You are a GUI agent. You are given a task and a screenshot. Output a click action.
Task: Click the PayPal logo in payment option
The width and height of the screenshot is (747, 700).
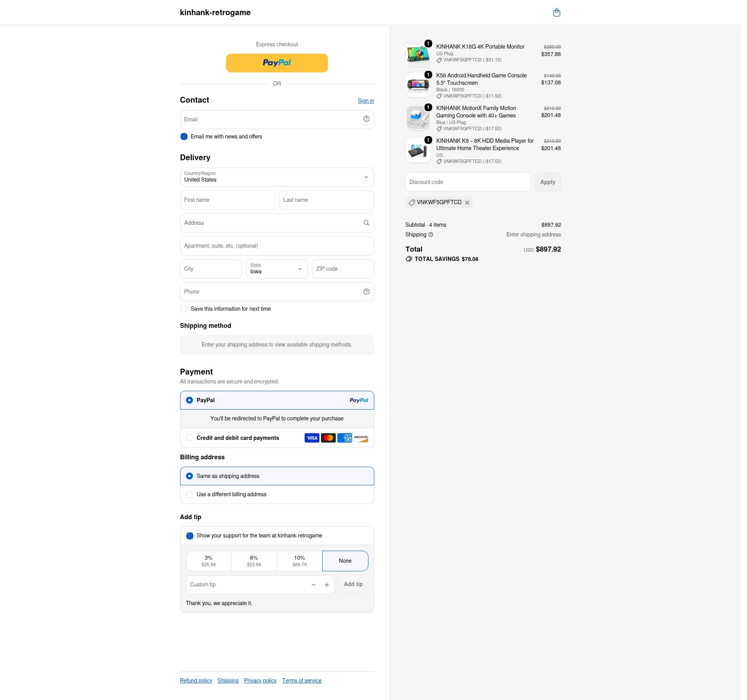tap(359, 400)
